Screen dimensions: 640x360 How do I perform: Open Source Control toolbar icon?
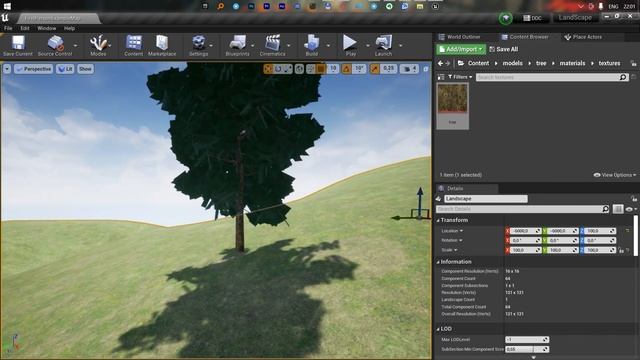55,45
